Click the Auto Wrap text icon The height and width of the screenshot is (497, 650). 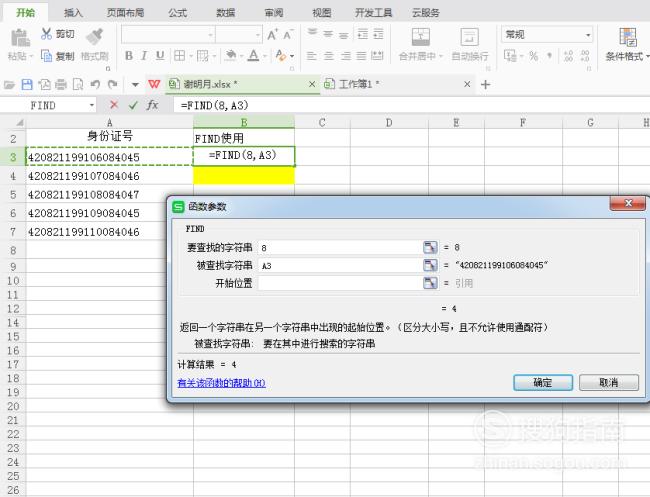click(x=469, y=37)
